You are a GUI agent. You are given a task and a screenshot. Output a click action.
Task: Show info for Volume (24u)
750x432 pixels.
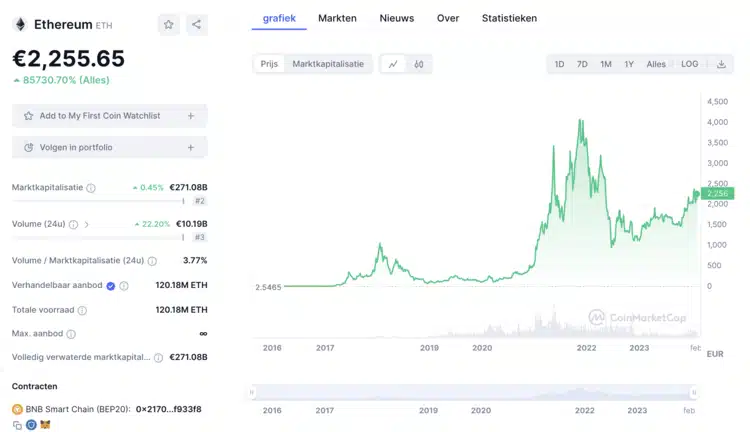73,224
